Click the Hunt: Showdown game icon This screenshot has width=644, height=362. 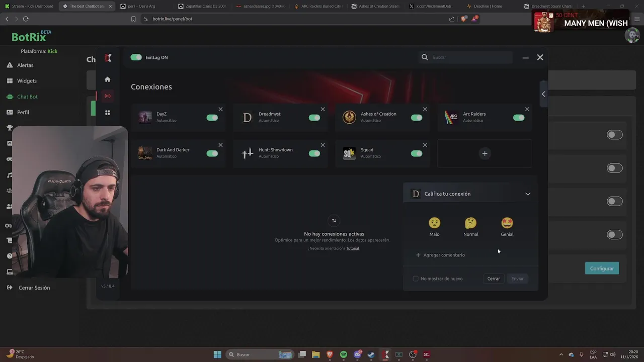247,153
